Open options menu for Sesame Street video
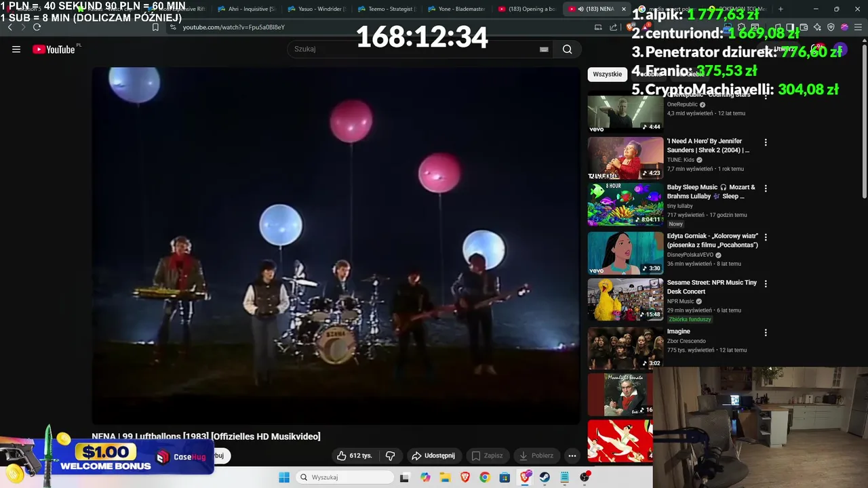868x488 pixels. coord(766,283)
